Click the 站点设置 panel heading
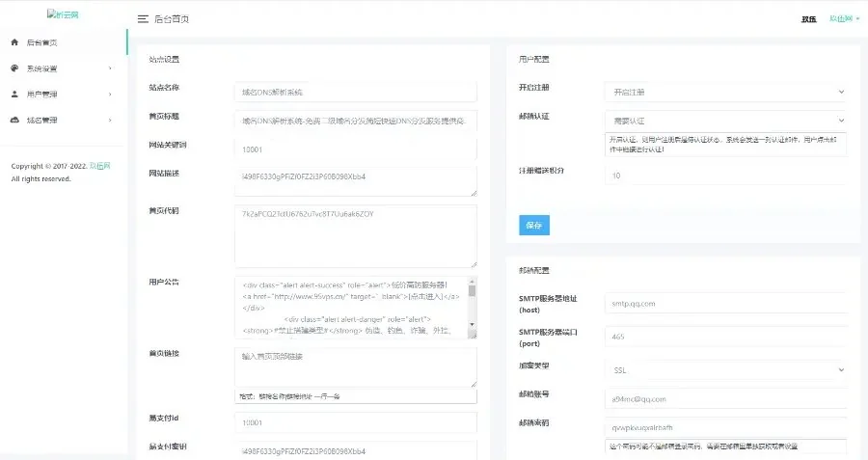This screenshot has height=460, width=868. [x=164, y=59]
